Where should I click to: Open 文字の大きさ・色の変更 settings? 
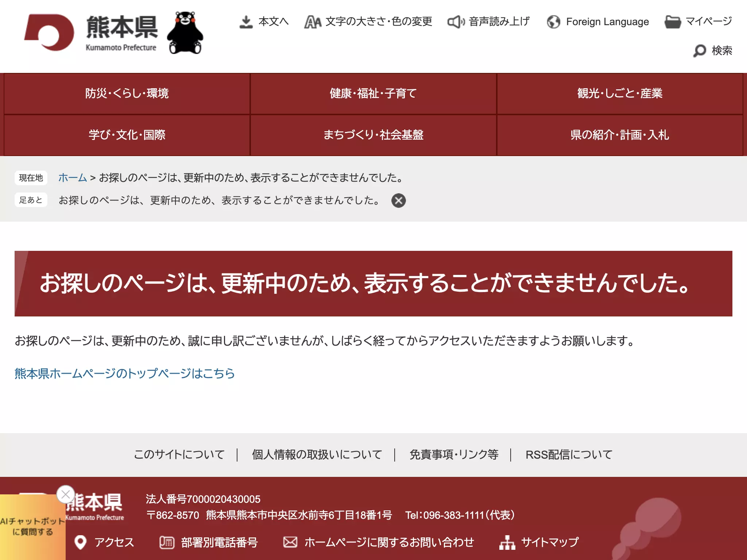(379, 22)
